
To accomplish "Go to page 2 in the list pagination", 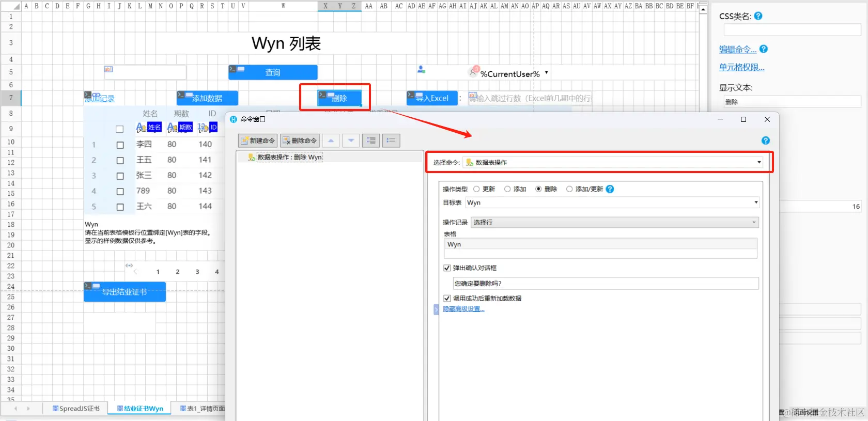I will coord(178,272).
